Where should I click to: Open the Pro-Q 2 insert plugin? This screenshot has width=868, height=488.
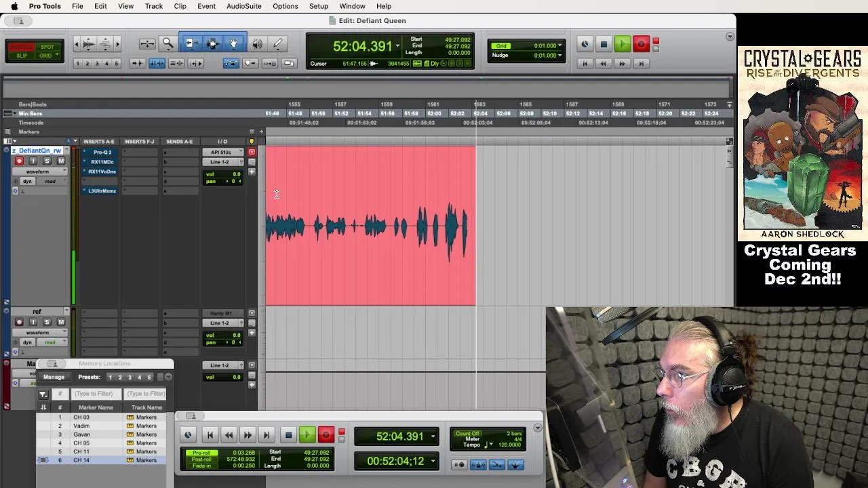(102, 152)
